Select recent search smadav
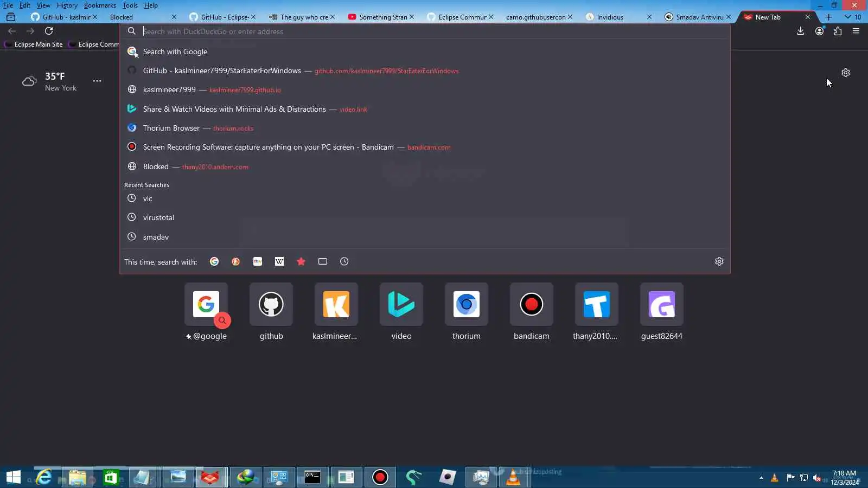Viewport: 868px width, 488px height. point(425,237)
